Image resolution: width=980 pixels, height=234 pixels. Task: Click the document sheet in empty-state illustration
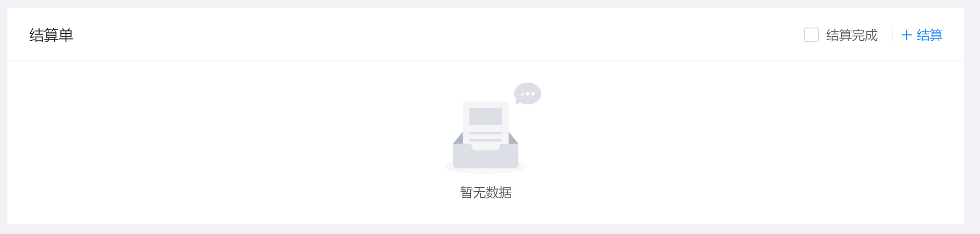[485, 126]
